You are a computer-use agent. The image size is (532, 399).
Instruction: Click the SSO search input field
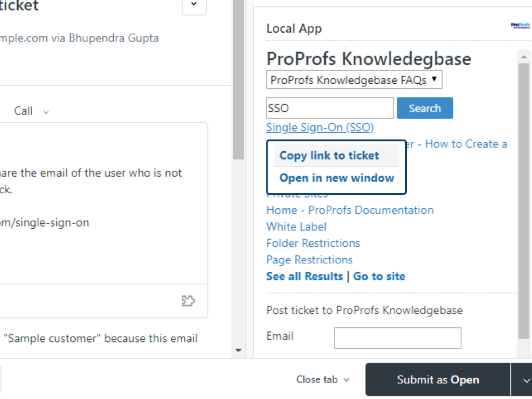point(329,108)
